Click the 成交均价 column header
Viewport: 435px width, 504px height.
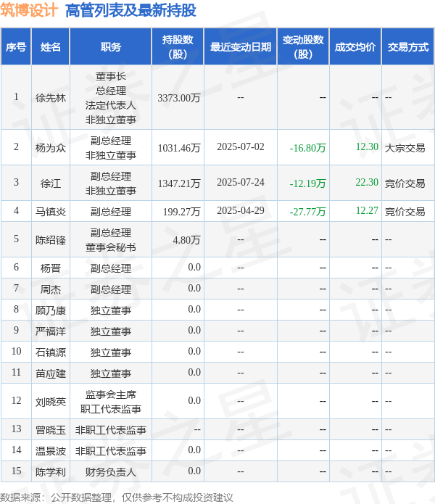355,47
